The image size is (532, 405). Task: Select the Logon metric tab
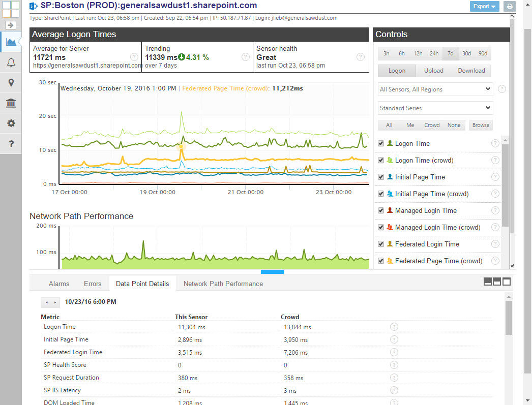tap(397, 71)
